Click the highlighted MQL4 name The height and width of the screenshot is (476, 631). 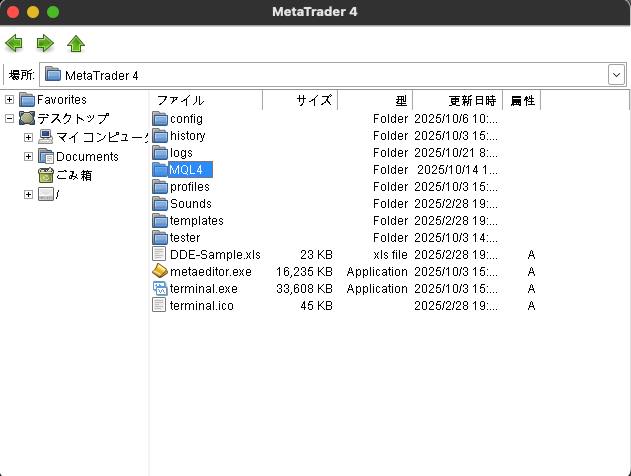(190, 169)
